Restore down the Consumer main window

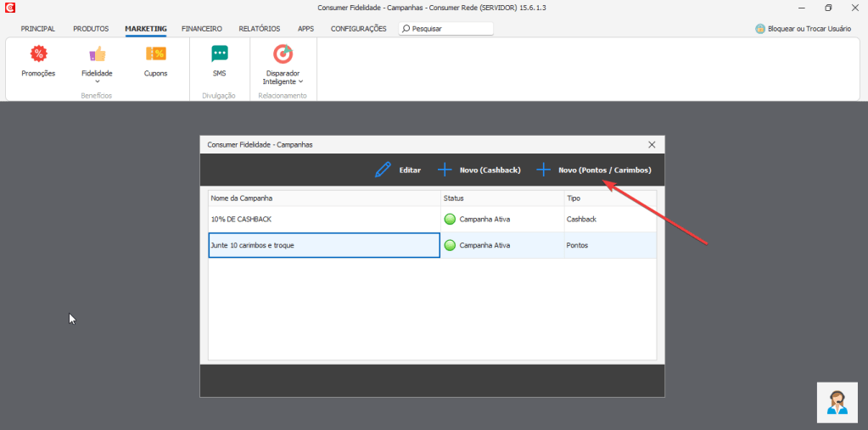point(828,8)
